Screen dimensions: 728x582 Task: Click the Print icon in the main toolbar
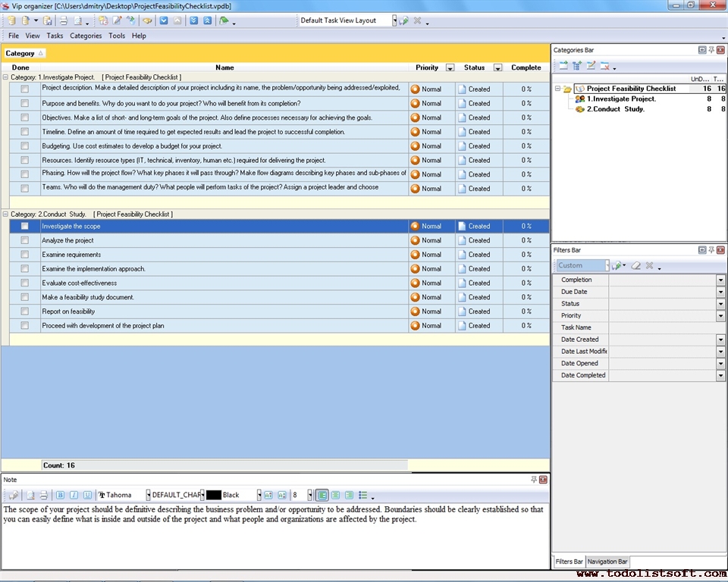[64, 20]
